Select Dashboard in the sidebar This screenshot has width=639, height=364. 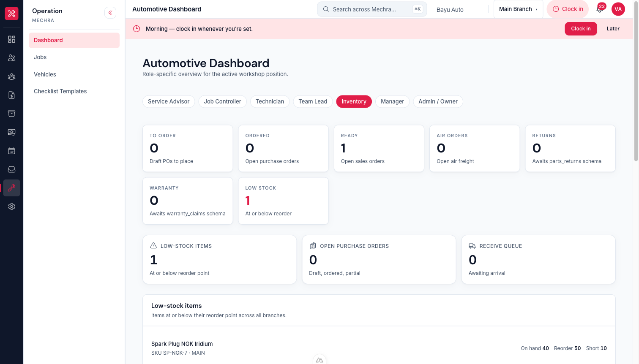pyautogui.click(x=74, y=40)
